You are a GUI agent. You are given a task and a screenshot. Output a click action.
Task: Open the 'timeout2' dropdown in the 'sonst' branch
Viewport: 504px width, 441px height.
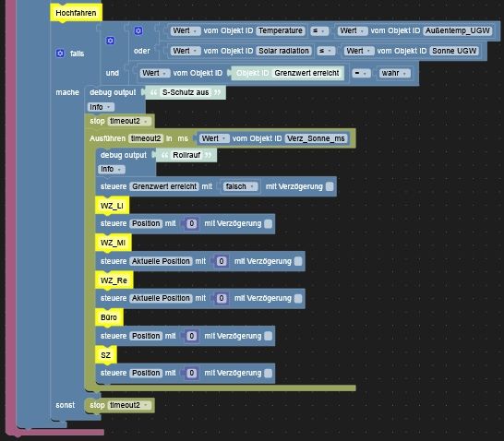(129, 405)
